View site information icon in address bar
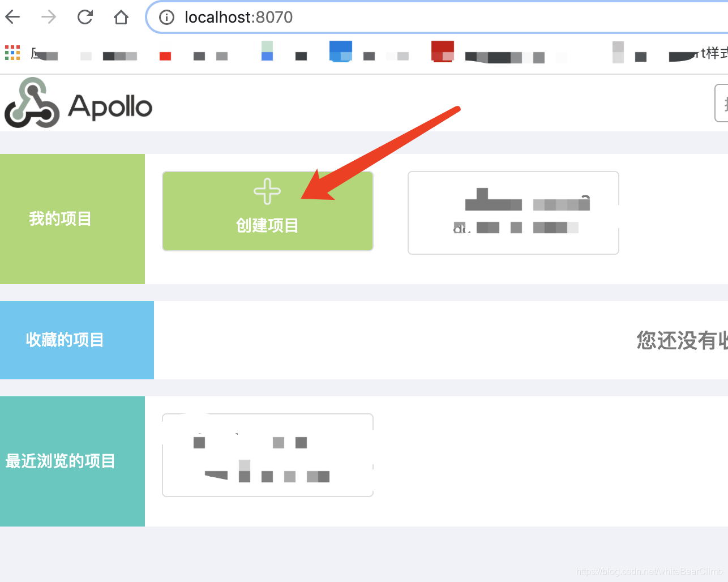The width and height of the screenshot is (728, 582). (x=166, y=18)
